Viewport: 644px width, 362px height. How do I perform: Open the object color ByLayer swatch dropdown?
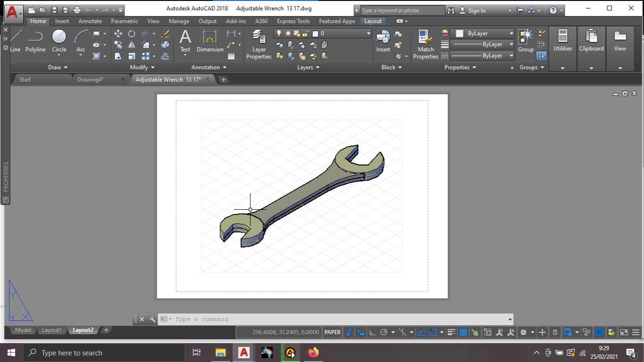click(x=482, y=33)
